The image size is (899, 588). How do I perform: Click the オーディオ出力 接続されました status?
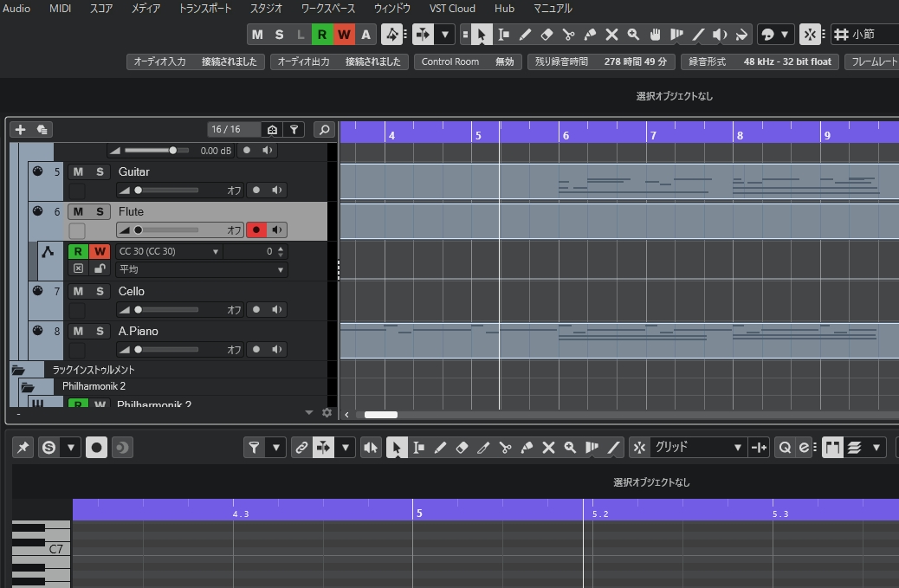pyautogui.click(x=340, y=61)
